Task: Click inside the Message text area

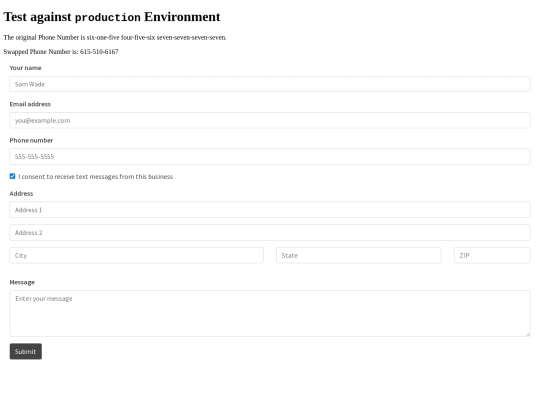Action: click(x=270, y=313)
